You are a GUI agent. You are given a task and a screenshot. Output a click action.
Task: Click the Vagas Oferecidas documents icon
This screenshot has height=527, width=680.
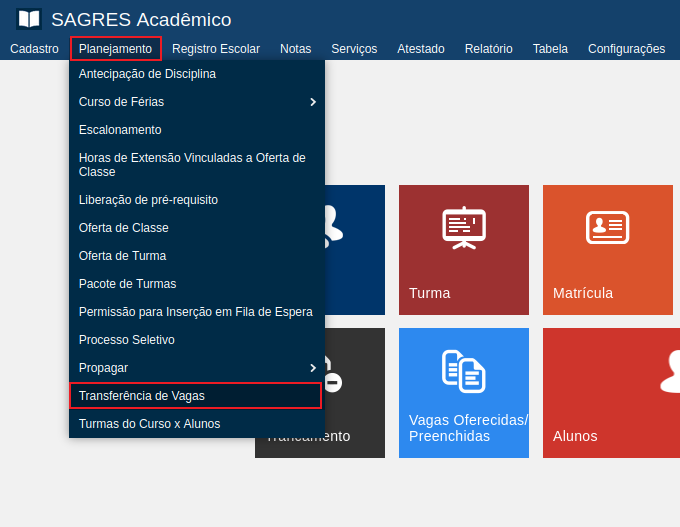click(x=463, y=371)
